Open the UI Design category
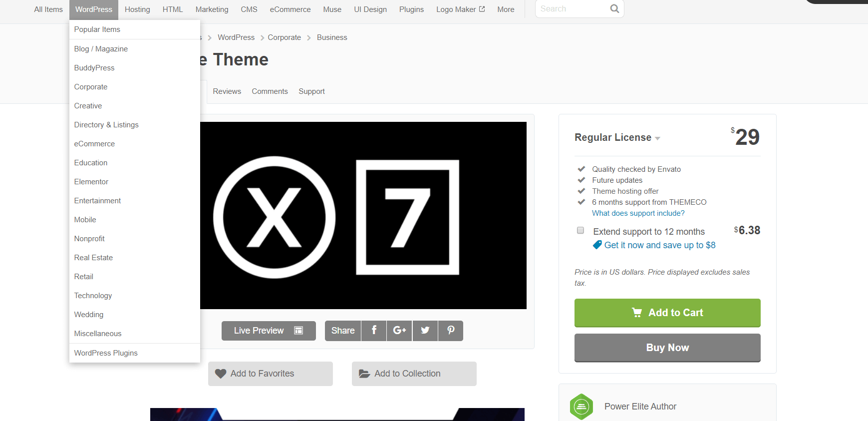Viewport: 868px width, 421px height. [x=370, y=9]
